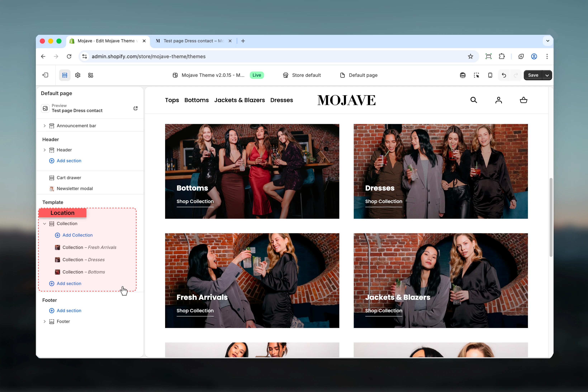Click Shop Collection on Dresses card

click(x=384, y=202)
